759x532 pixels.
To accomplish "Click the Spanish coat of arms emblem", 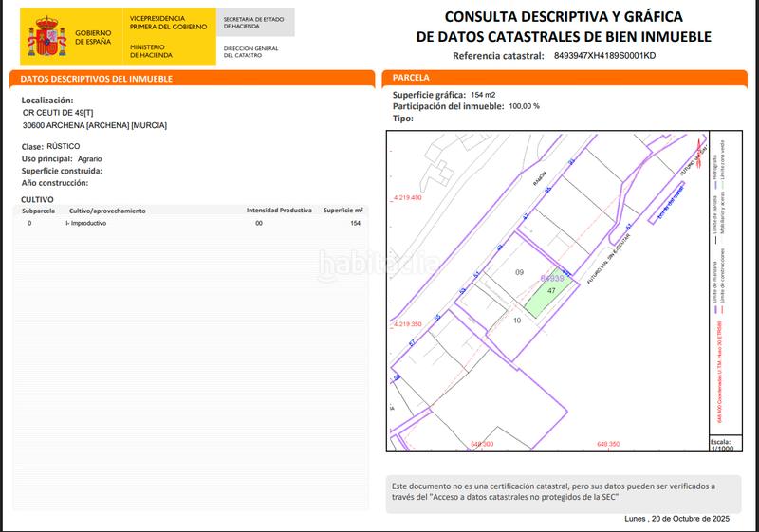I will tap(44, 35).
